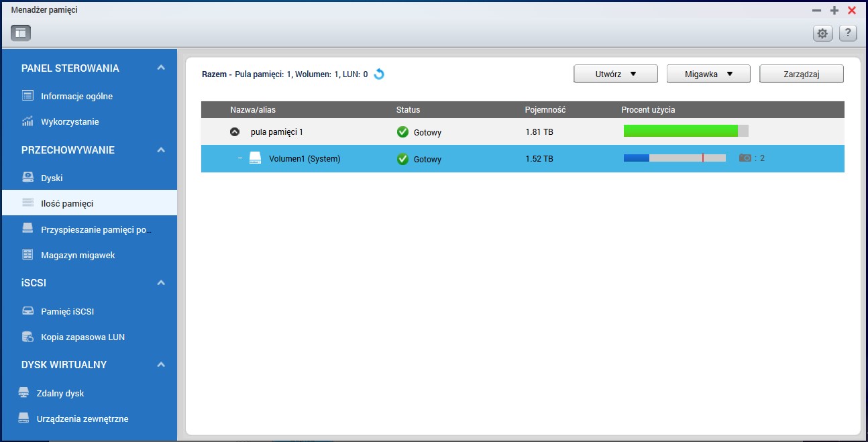868x442 pixels.
Task: Click the 1.81 TB capacity value
Action: [539, 132]
